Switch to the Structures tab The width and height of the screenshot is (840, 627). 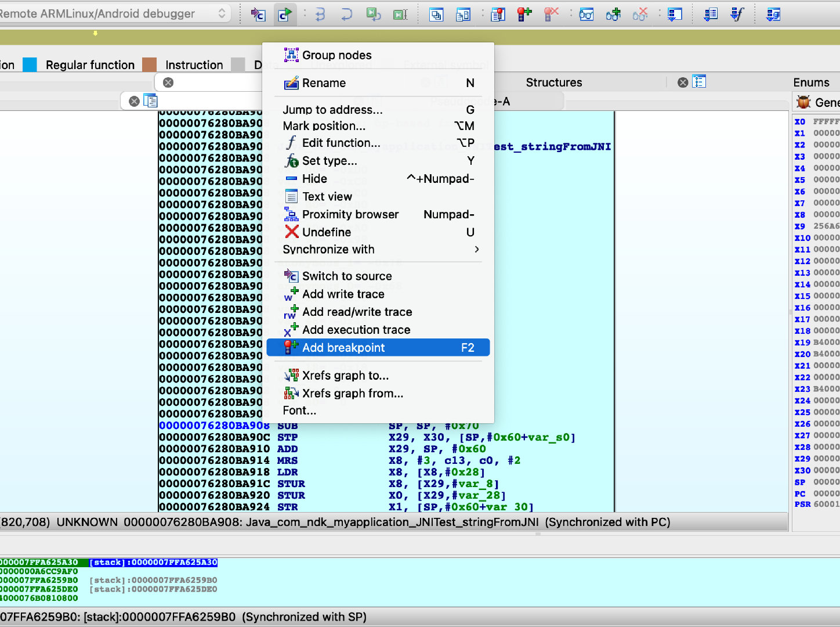(554, 82)
